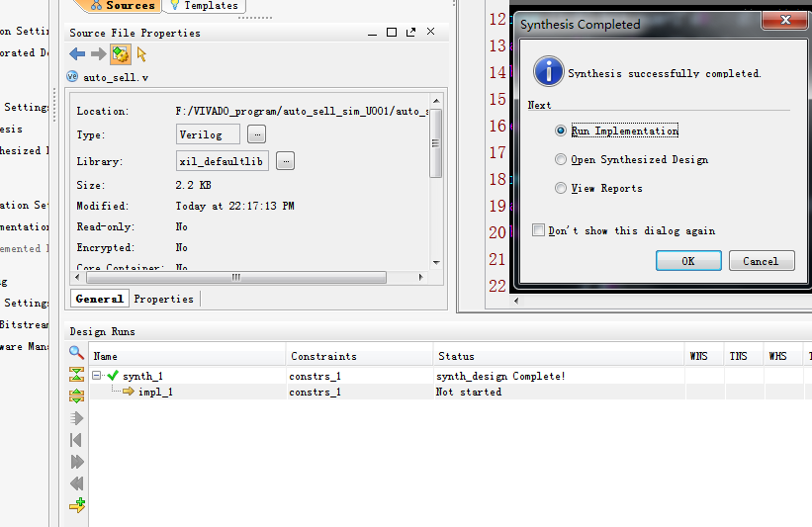Click the yellow select pointer icon
The width and height of the screenshot is (812, 527).
(x=141, y=53)
